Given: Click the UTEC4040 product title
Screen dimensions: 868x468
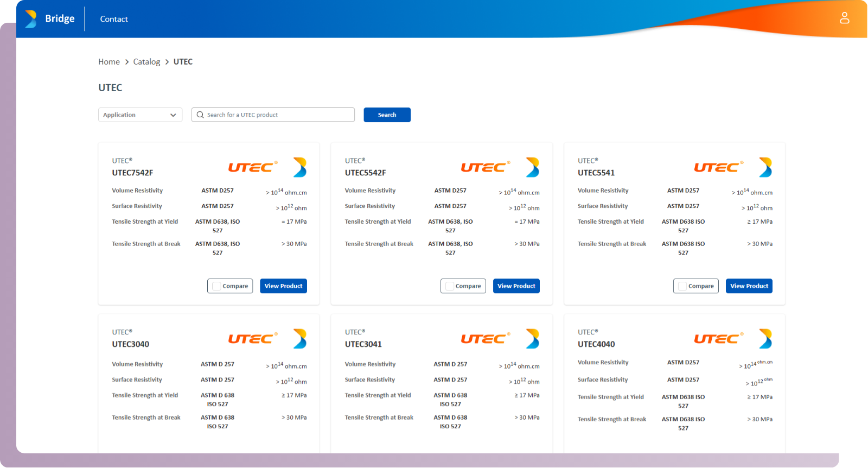Looking at the screenshot, I should [x=596, y=344].
